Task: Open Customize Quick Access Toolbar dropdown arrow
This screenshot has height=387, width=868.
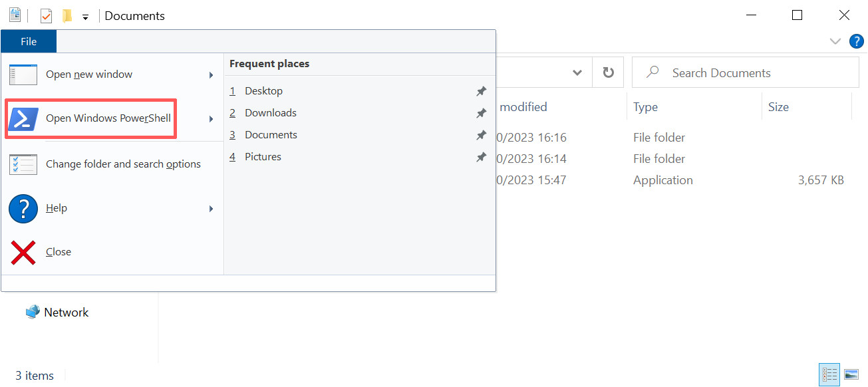Action: click(85, 17)
